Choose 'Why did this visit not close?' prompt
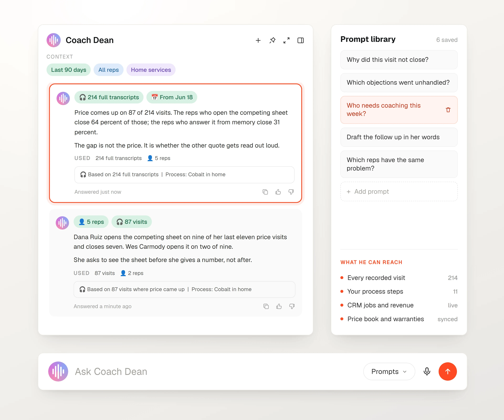The height and width of the screenshot is (420, 504). pyautogui.click(x=399, y=59)
